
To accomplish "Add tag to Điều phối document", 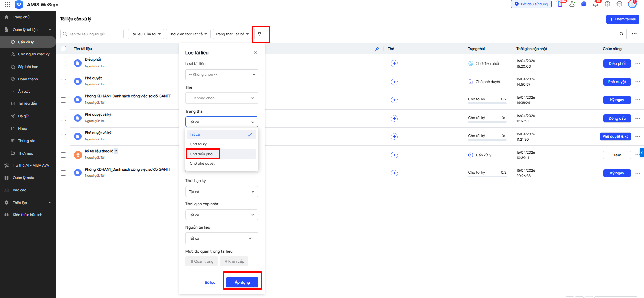I will pyautogui.click(x=394, y=63).
